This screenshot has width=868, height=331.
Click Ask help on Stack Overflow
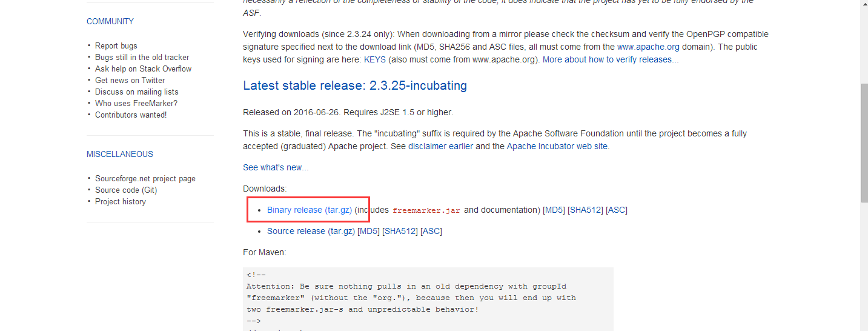[x=143, y=69]
